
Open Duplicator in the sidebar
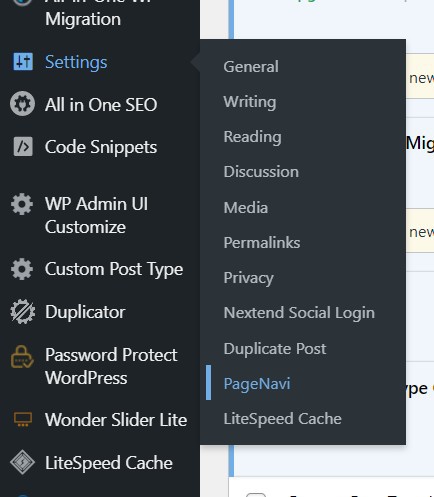(x=85, y=312)
